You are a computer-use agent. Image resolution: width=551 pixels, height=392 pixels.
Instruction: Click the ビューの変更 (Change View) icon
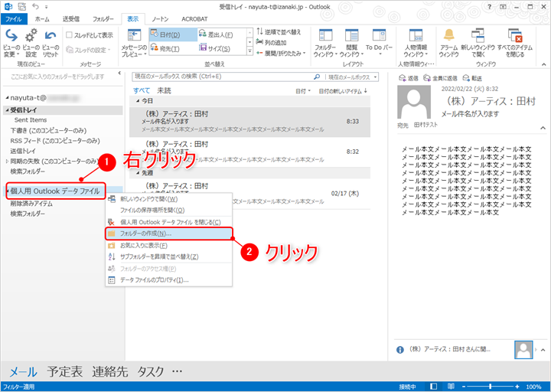click(x=11, y=43)
